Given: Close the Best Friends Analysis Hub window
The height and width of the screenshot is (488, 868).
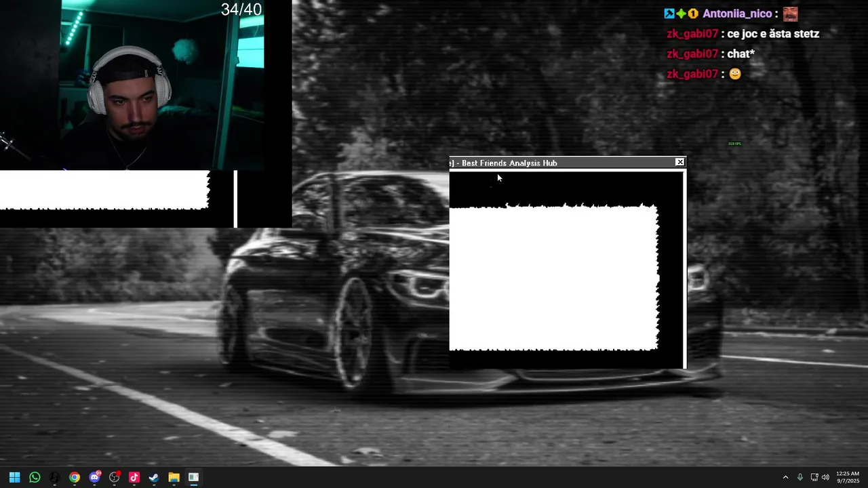Looking at the screenshot, I should (679, 162).
